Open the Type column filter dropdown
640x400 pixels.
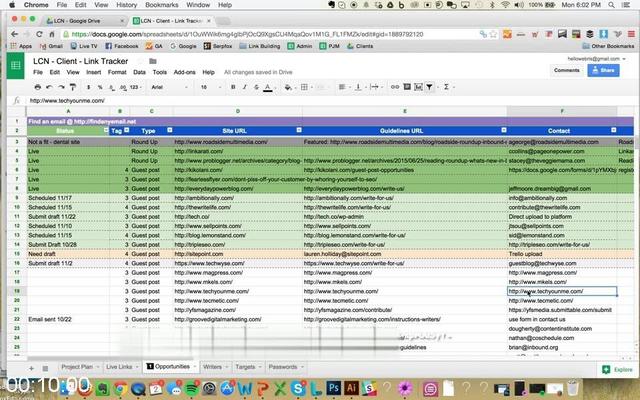click(169, 130)
